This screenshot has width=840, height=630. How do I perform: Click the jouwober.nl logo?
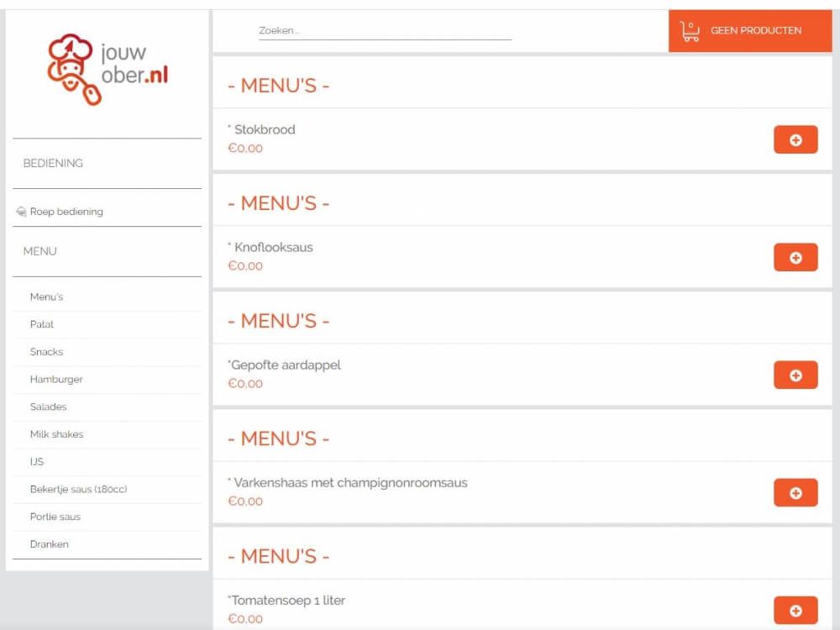pos(108,70)
